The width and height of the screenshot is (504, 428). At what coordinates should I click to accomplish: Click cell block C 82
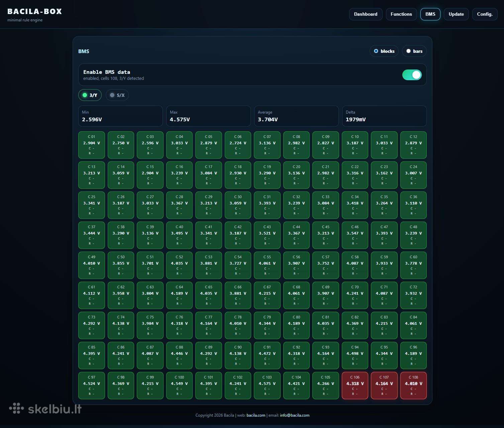tap(355, 325)
